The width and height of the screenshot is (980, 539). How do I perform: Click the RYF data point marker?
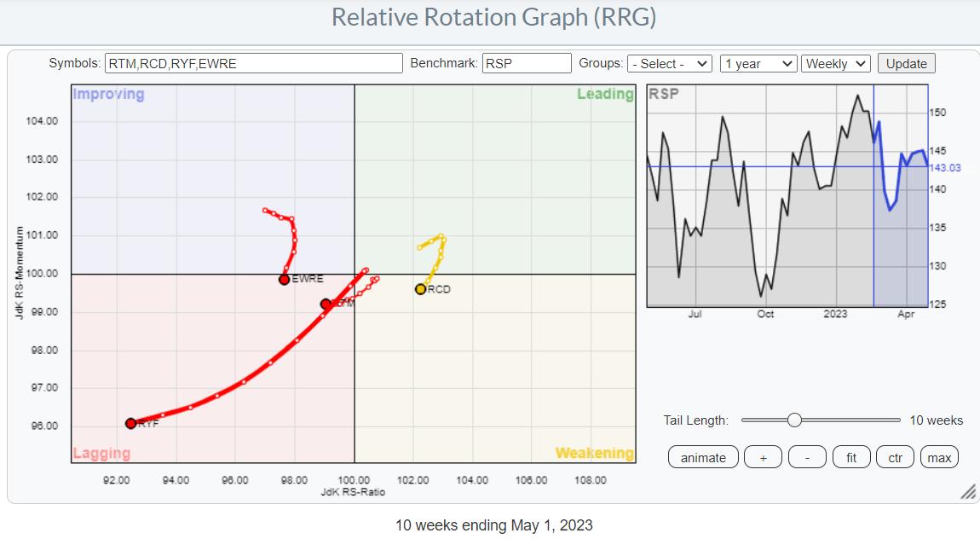[x=130, y=423]
